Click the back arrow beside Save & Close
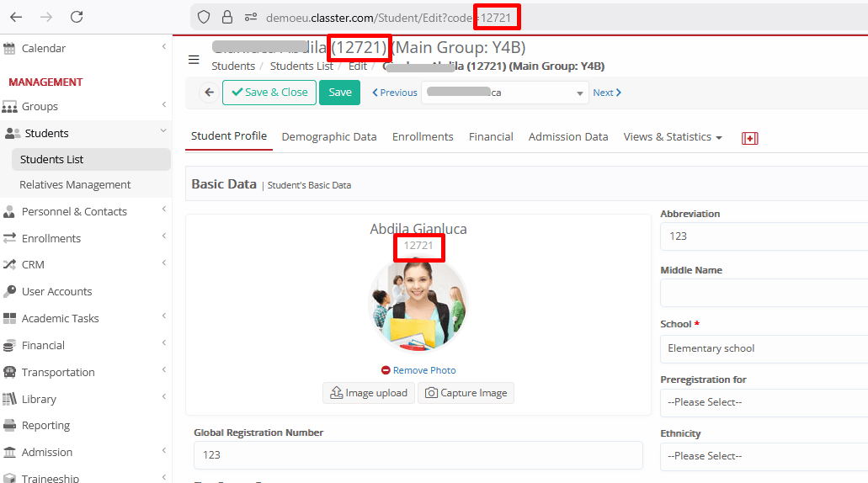This screenshot has width=868, height=483. 209,93
